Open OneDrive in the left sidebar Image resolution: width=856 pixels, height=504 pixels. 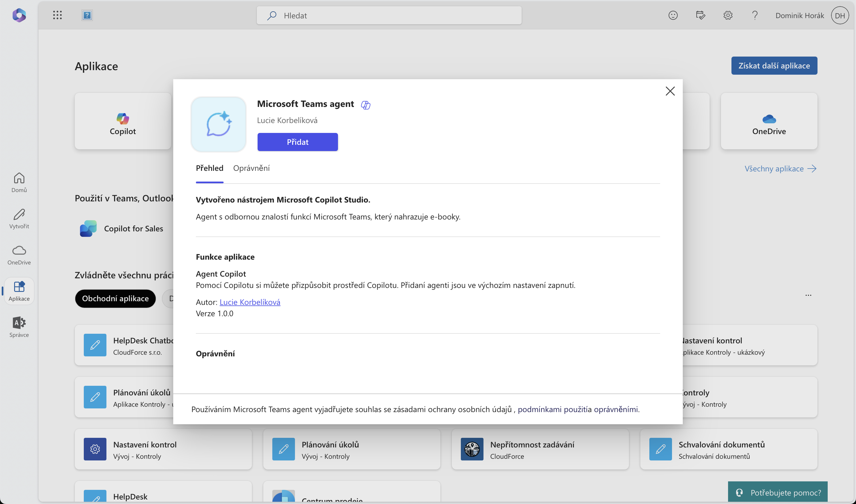tap(19, 255)
